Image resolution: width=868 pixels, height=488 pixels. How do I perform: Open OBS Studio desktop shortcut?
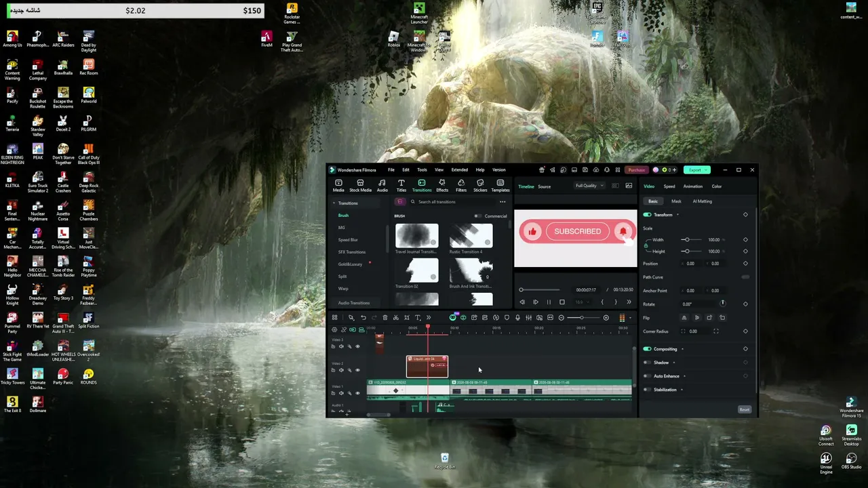point(851,461)
